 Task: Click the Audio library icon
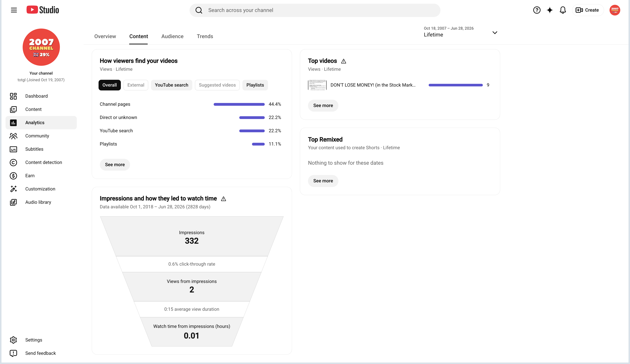[13, 202]
